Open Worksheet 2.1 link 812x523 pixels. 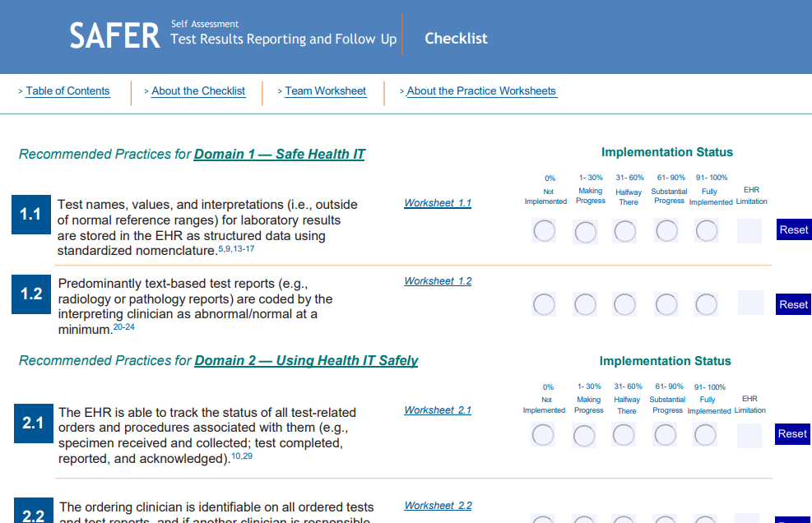[x=438, y=410]
